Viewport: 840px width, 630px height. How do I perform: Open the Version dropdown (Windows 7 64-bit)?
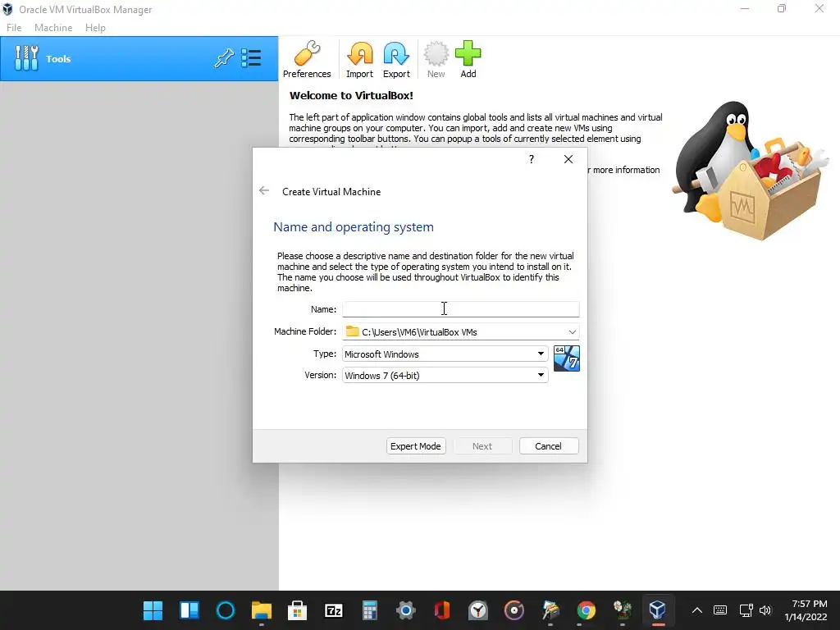coord(445,375)
